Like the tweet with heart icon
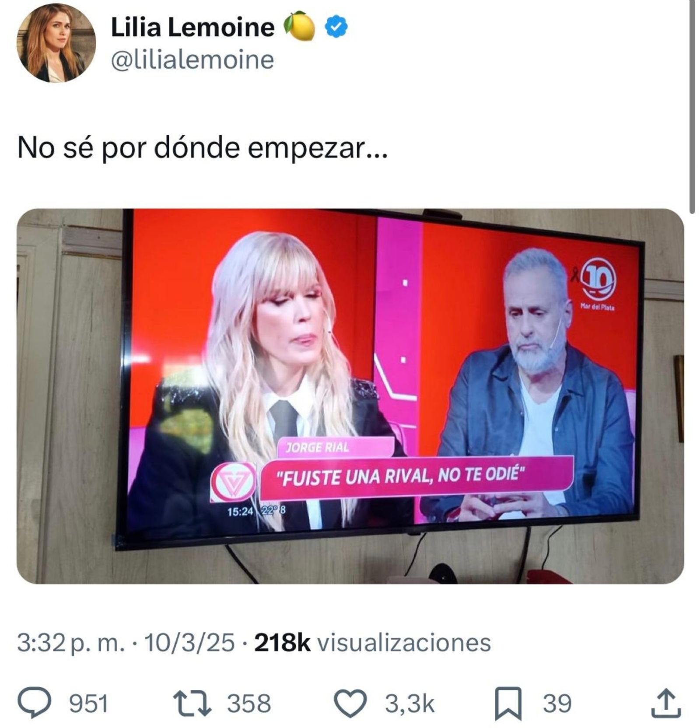This screenshot has height=728, width=700. (x=350, y=703)
